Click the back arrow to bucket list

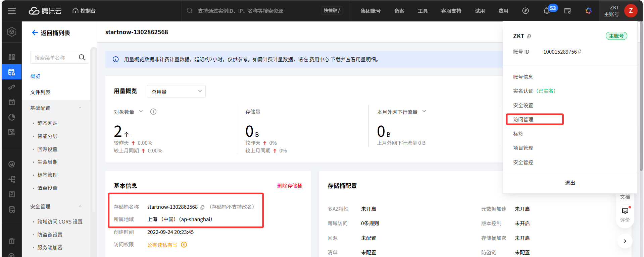coord(35,33)
